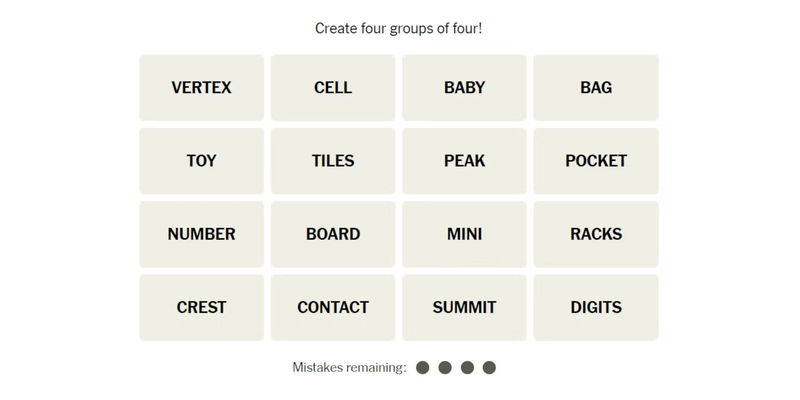
Task: Click the first mistakes remaining dot
Action: click(x=423, y=368)
